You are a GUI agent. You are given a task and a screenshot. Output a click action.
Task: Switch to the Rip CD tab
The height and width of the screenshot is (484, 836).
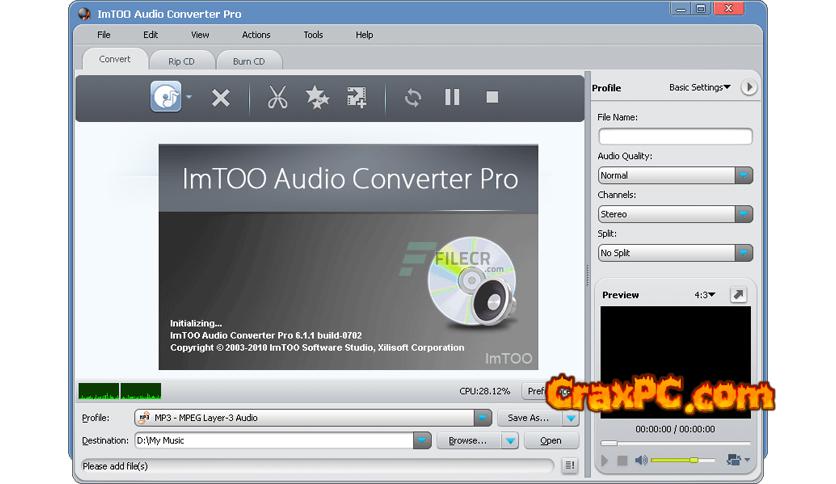(181, 61)
